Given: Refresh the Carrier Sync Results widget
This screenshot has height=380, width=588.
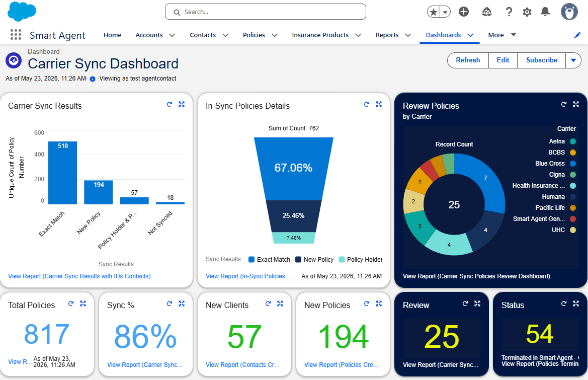Looking at the screenshot, I should (x=170, y=104).
